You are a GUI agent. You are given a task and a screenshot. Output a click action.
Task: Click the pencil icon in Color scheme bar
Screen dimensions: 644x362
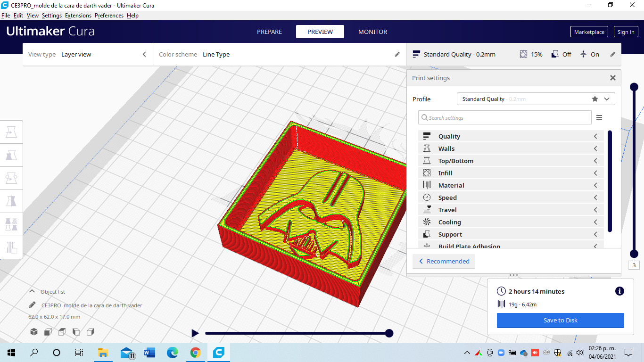click(397, 54)
